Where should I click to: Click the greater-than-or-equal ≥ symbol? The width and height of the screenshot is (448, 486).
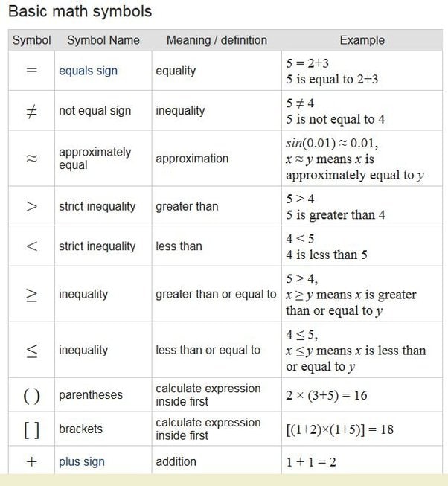point(31,295)
